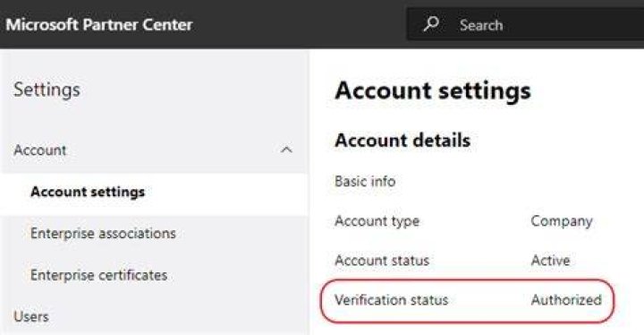The height and width of the screenshot is (335, 644).
Task: Click empty header area beside Partner Center title
Action: click(300, 24)
